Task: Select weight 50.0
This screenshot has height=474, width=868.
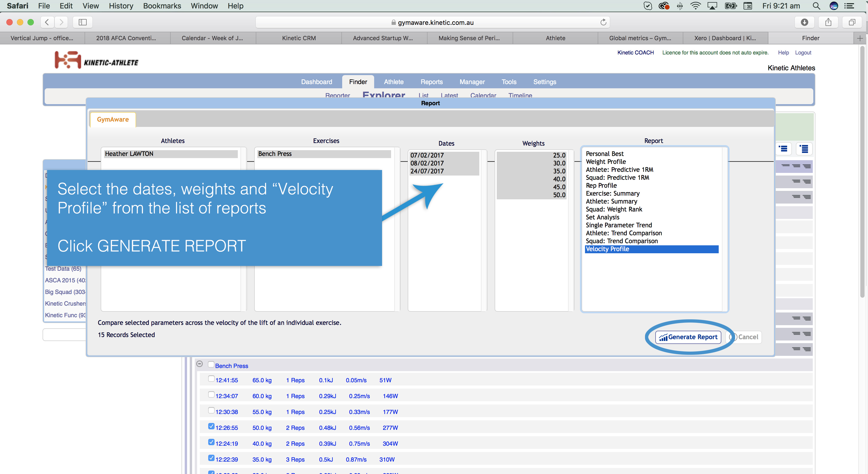Action: pyautogui.click(x=532, y=195)
